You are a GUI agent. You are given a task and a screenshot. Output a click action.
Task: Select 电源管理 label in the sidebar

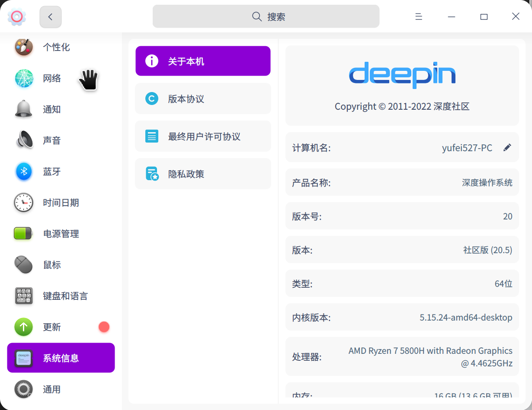click(x=61, y=234)
